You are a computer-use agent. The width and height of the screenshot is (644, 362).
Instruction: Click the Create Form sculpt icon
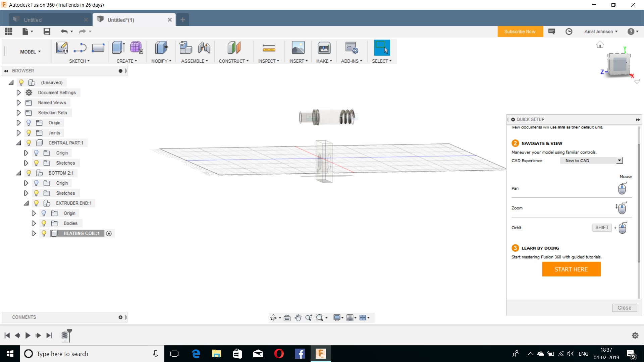coord(136,48)
